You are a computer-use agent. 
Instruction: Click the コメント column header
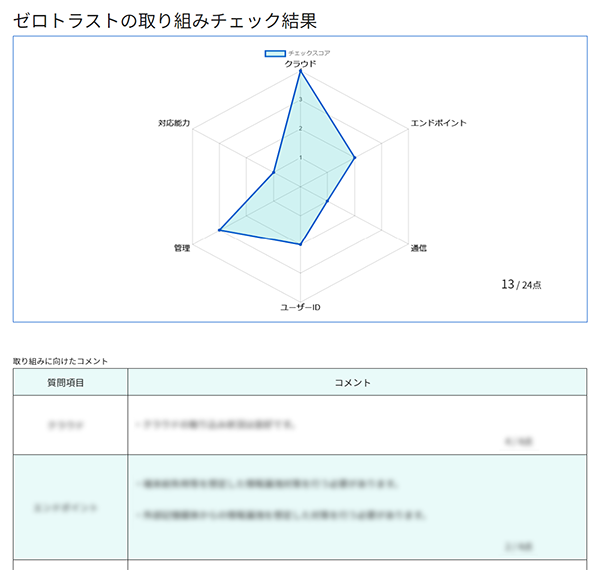(x=352, y=383)
